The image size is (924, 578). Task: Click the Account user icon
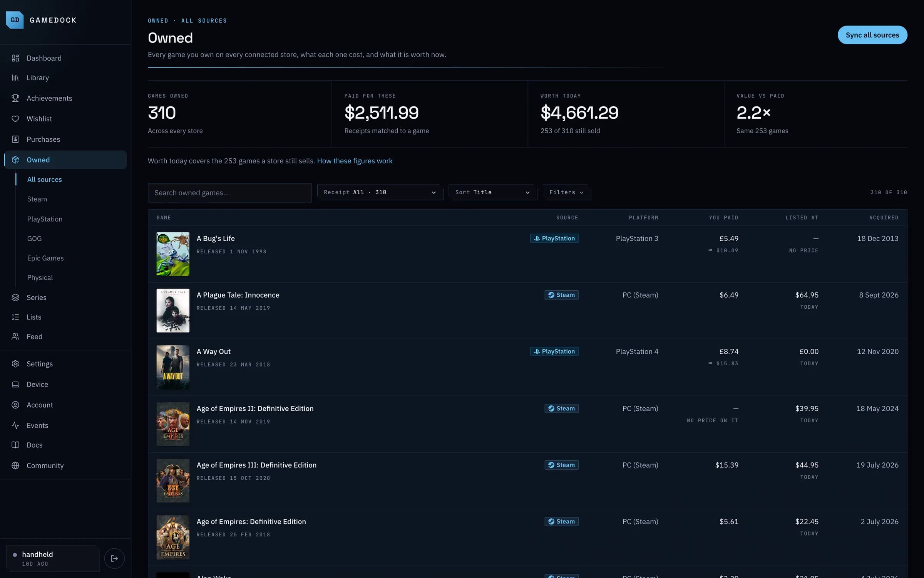[x=15, y=405]
